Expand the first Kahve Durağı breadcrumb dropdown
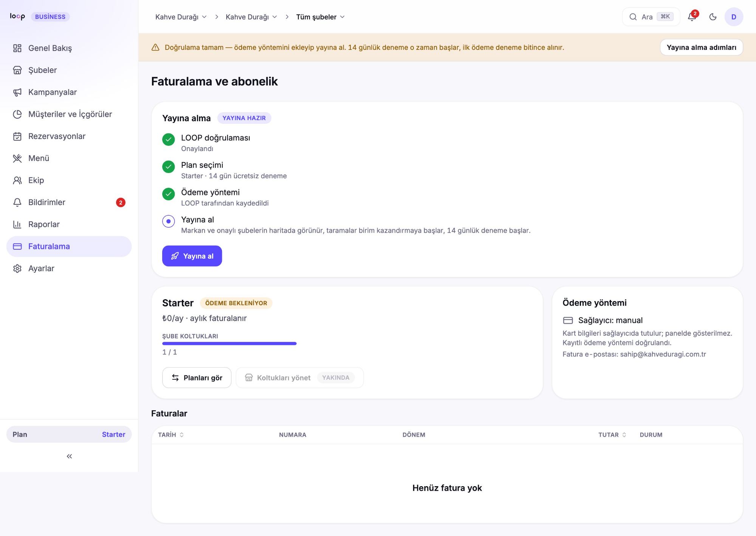The height and width of the screenshot is (536, 756). [181, 17]
